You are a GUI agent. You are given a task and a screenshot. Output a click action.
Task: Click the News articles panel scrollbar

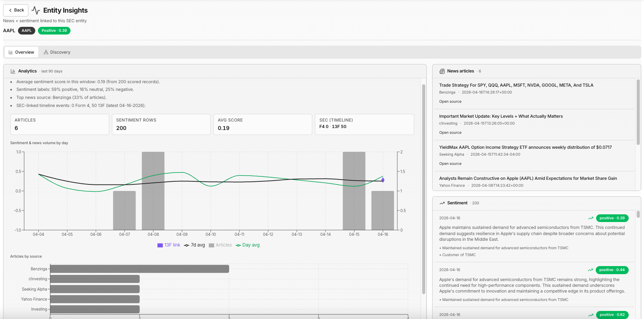point(638,112)
